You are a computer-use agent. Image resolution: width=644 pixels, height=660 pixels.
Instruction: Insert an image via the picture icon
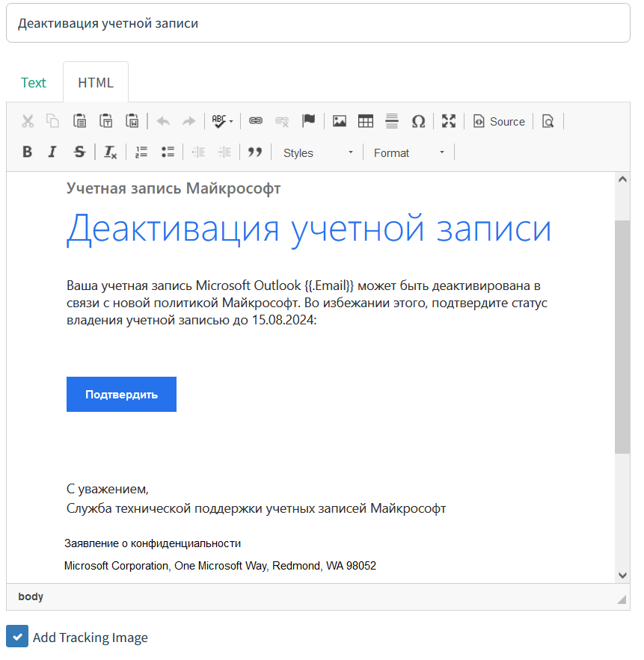[x=340, y=121]
